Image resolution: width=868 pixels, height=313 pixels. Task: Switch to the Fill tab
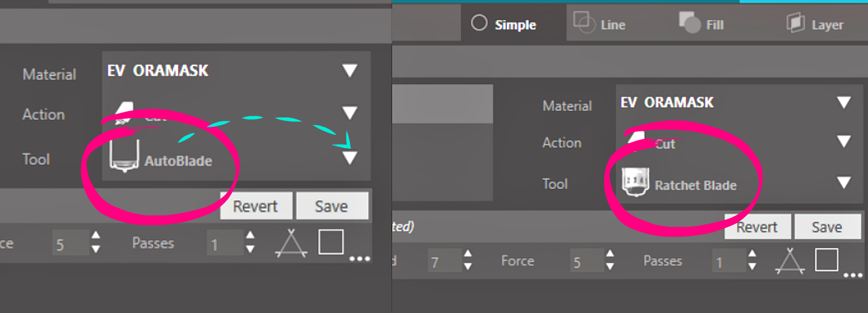(x=701, y=24)
